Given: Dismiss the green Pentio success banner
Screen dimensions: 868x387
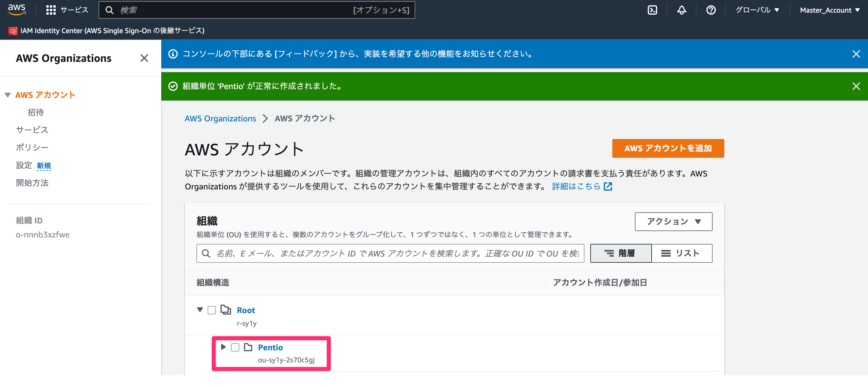Looking at the screenshot, I should click(x=856, y=86).
